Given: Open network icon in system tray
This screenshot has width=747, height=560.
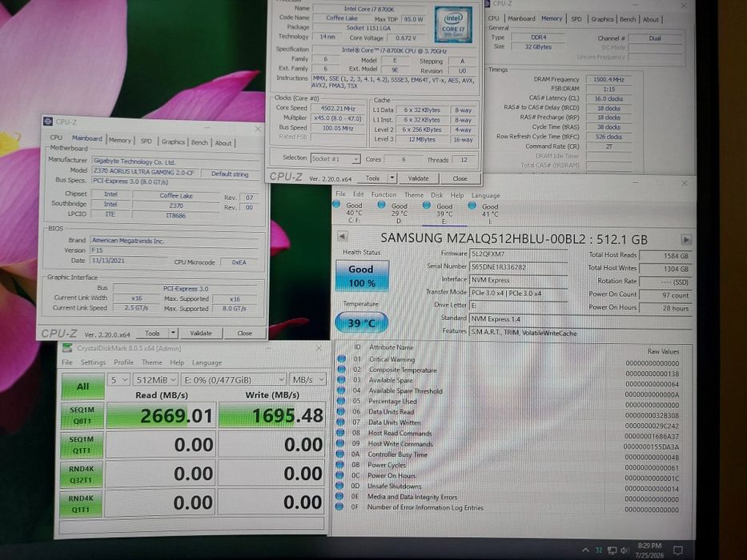Looking at the screenshot, I should (x=612, y=550).
